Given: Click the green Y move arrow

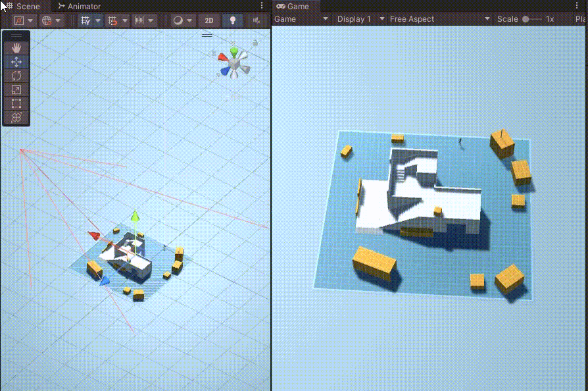Looking at the screenshot, I should pos(135,217).
